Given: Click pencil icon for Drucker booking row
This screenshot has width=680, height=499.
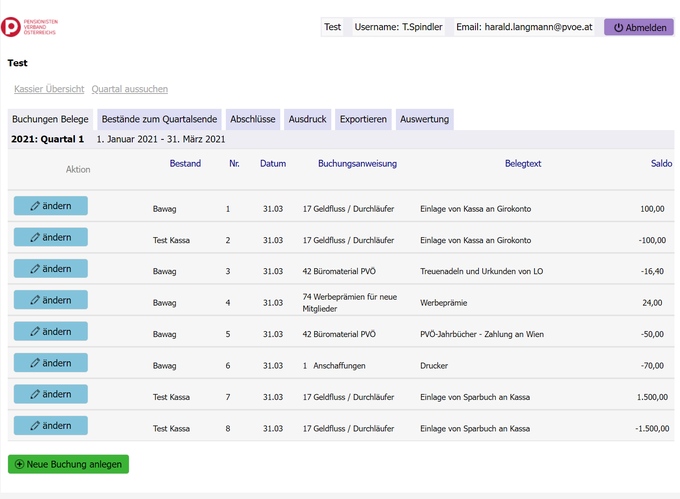Looking at the screenshot, I should (35, 363).
